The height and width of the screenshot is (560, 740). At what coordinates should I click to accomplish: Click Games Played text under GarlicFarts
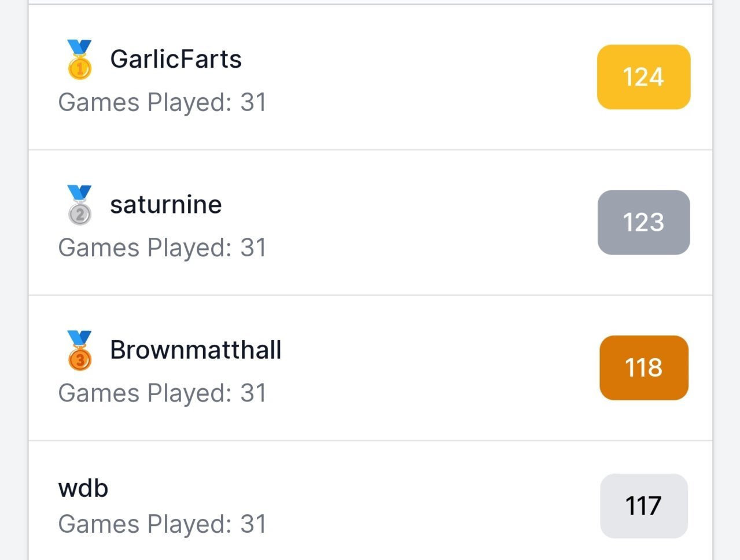[x=162, y=102]
